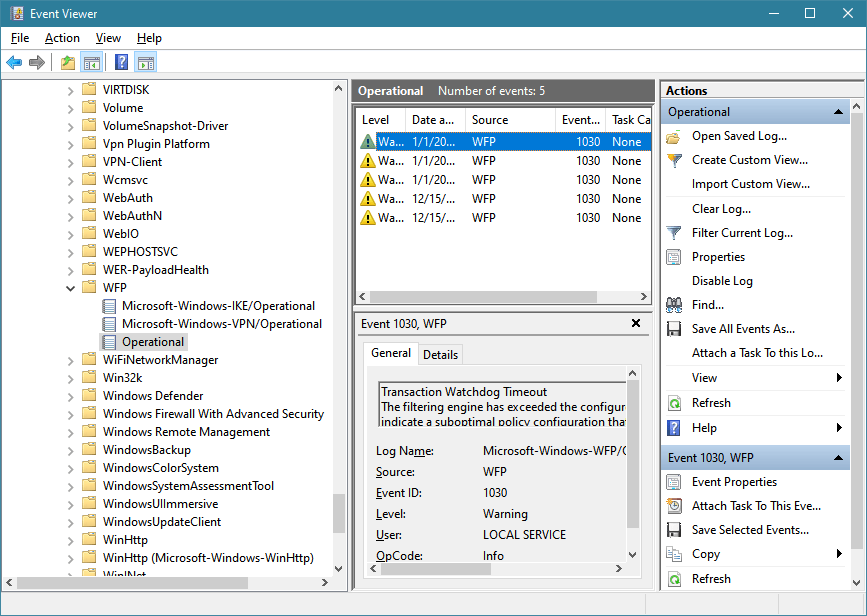Click the blue Help toolbar icon
Image resolution: width=867 pixels, height=616 pixels.
[x=121, y=62]
